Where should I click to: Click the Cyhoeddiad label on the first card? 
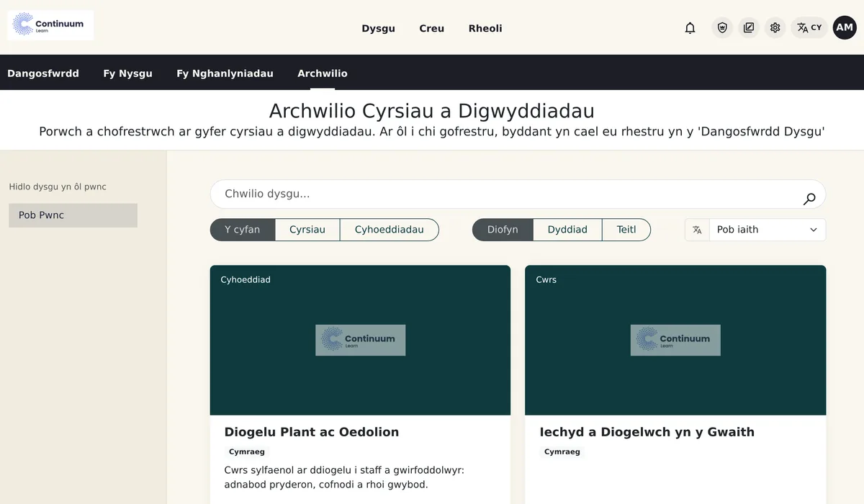click(246, 279)
